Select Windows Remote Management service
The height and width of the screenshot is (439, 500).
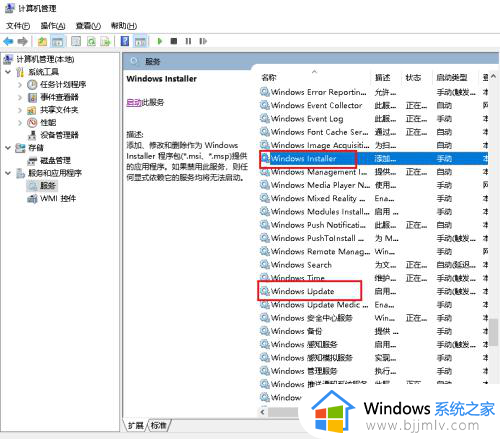(374, 252)
